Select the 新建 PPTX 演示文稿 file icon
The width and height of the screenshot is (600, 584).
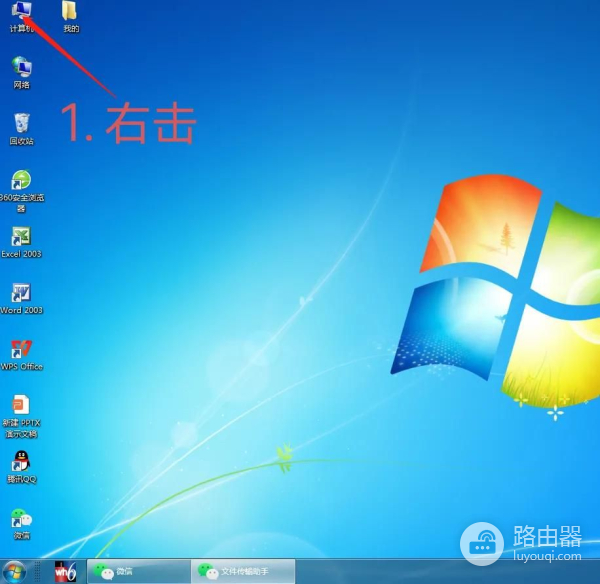21,405
